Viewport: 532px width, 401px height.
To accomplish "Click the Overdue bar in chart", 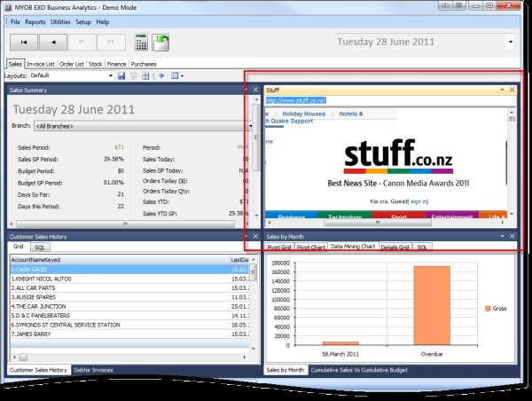I will pos(432,305).
